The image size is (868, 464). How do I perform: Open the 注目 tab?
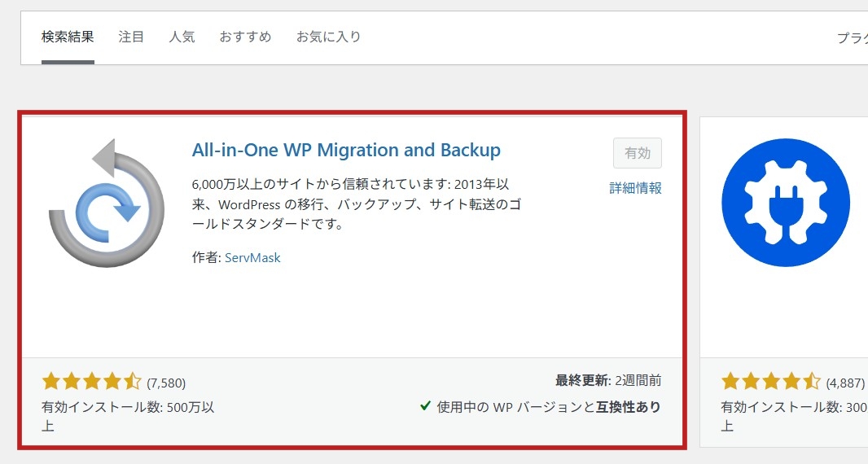coord(131,37)
